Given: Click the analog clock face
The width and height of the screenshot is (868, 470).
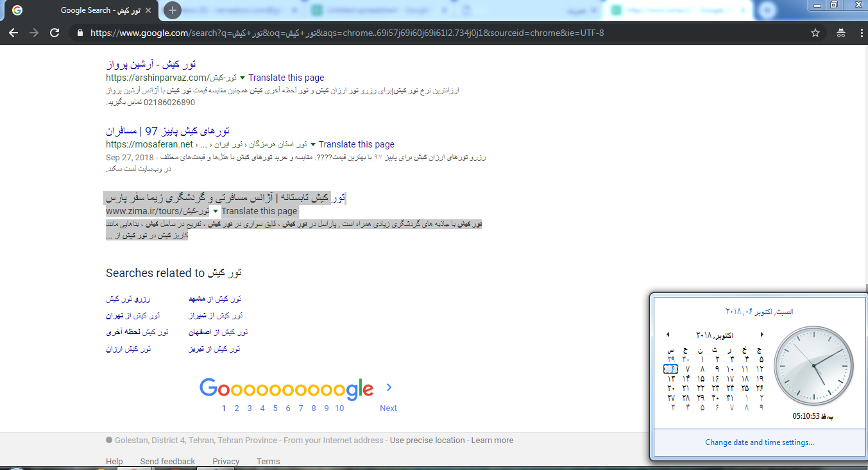Looking at the screenshot, I should point(813,365).
